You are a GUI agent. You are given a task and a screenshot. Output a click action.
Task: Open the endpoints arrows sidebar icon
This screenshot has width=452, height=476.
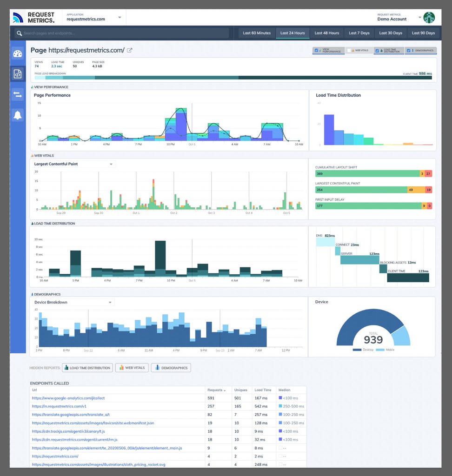coord(18,94)
